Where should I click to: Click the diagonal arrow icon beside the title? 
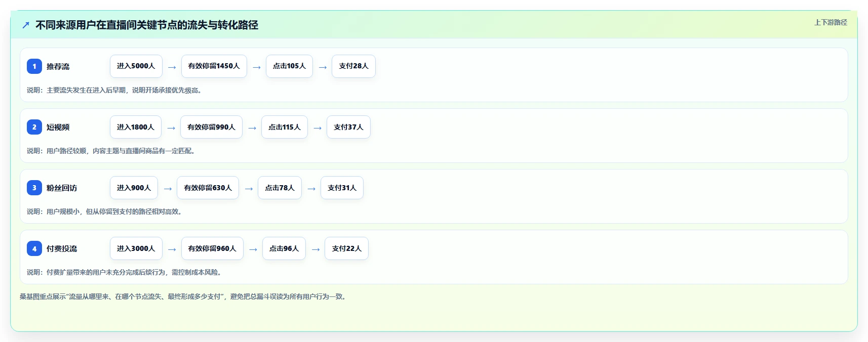tap(26, 25)
